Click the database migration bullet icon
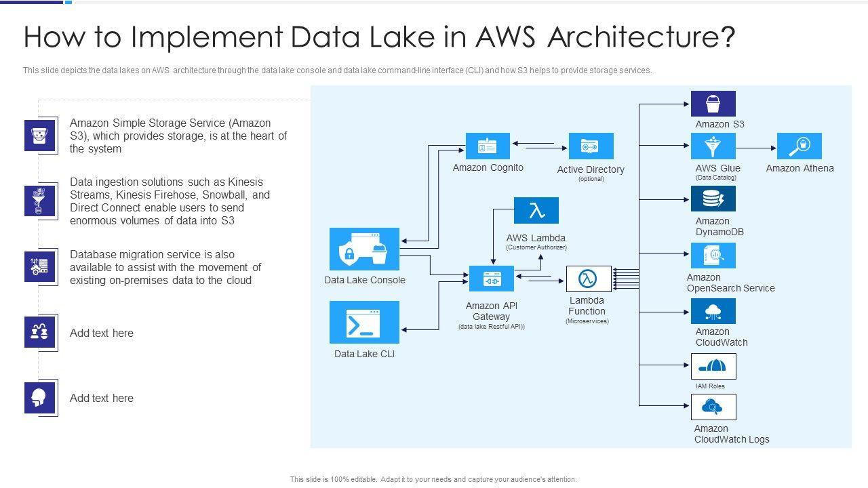 pyautogui.click(x=40, y=267)
